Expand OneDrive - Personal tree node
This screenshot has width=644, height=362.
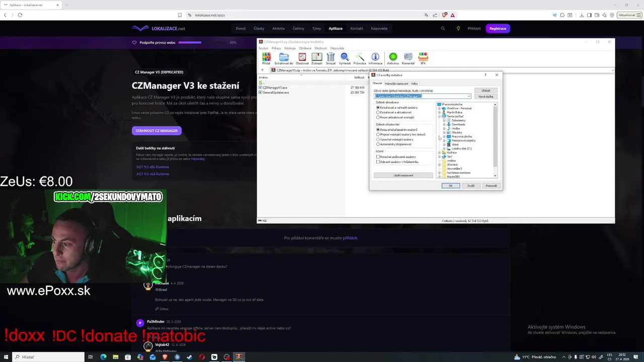[439, 109]
